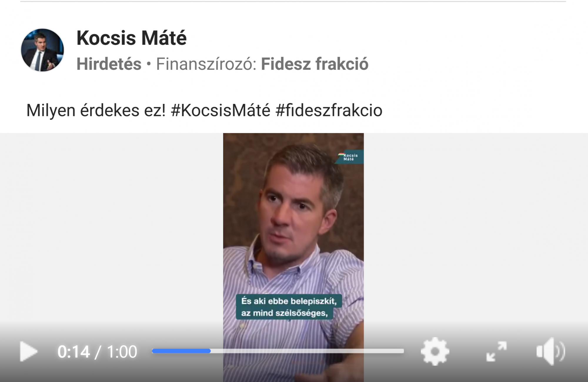Click the subtitle caption 'És aki ebbe belepiszkít'
The image size is (588, 382).
coord(289,301)
